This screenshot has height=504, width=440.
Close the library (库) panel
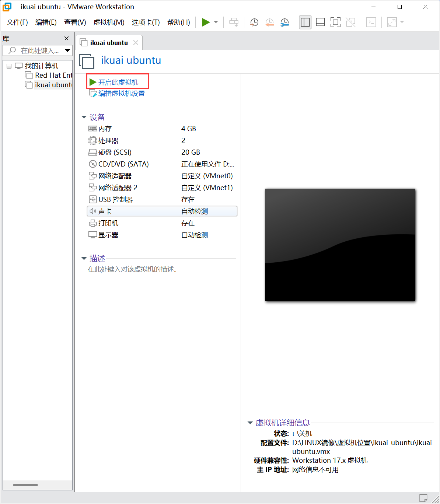66,38
